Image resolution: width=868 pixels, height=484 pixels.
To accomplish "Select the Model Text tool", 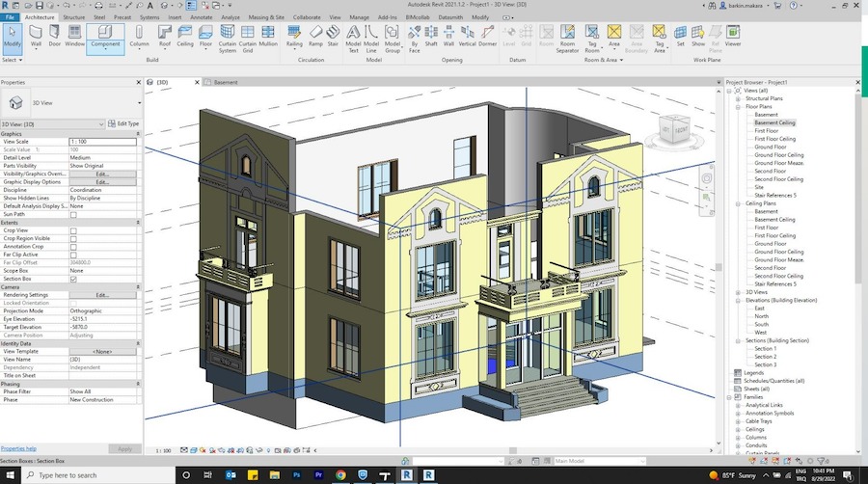I will click(x=353, y=39).
